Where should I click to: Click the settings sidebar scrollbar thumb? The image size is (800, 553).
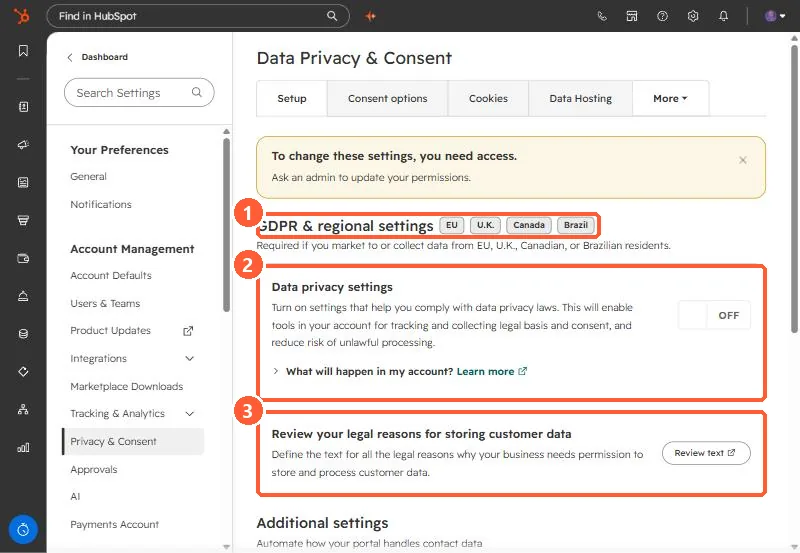[x=227, y=224]
